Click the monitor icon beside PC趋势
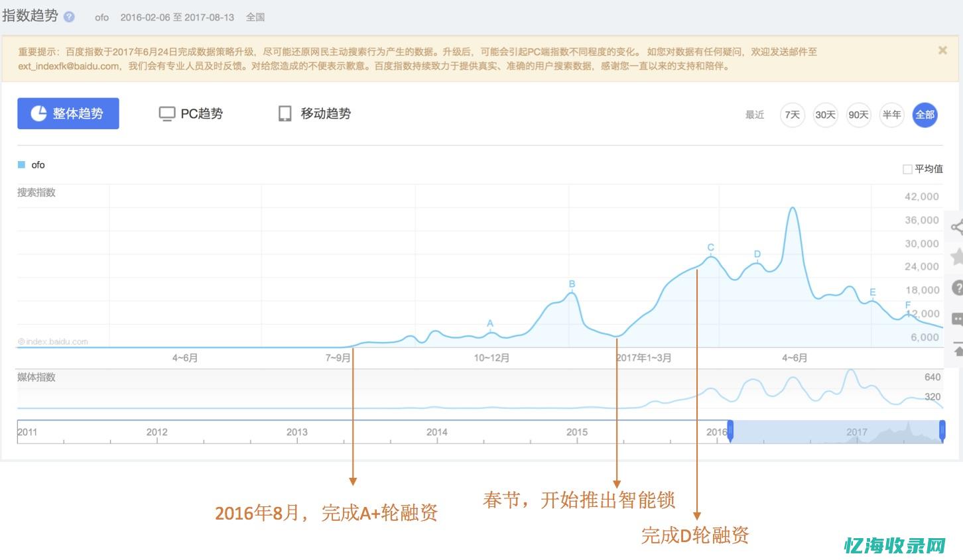 (x=166, y=113)
